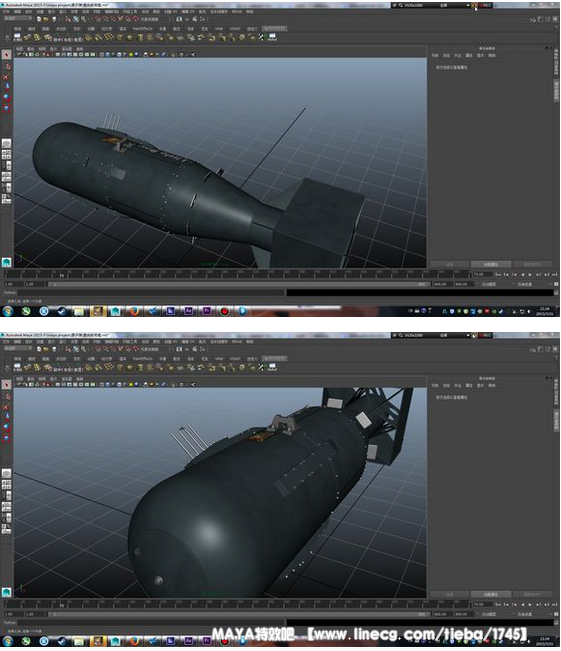
Task: Open the animation layer dropdown in lower range slider bar
Action: (x=492, y=614)
